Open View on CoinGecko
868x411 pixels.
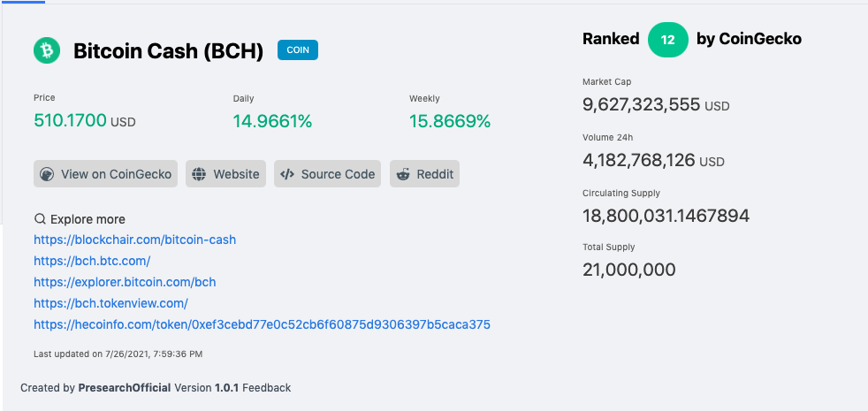(106, 174)
